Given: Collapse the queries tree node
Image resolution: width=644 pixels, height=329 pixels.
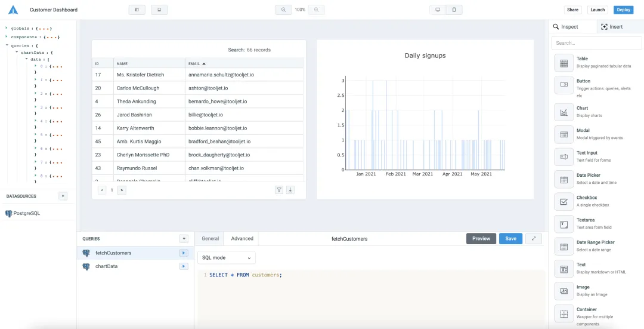Looking at the screenshot, I should (x=7, y=45).
